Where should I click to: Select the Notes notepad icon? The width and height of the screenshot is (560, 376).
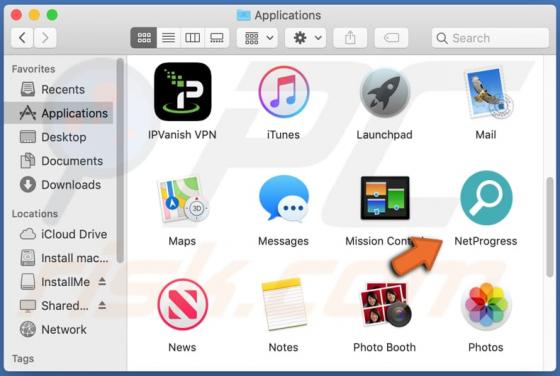click(284, 304)
